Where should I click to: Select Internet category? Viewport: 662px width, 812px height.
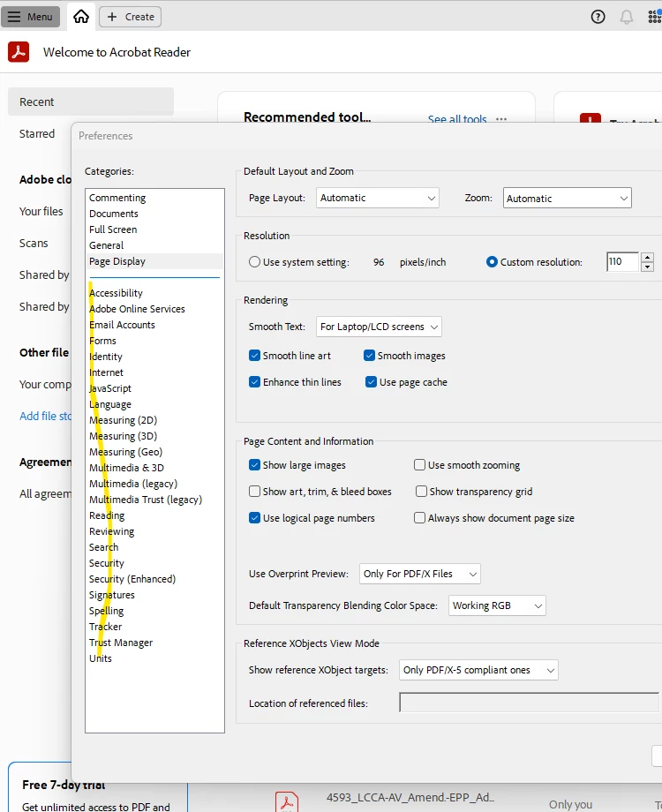[106, 372]
